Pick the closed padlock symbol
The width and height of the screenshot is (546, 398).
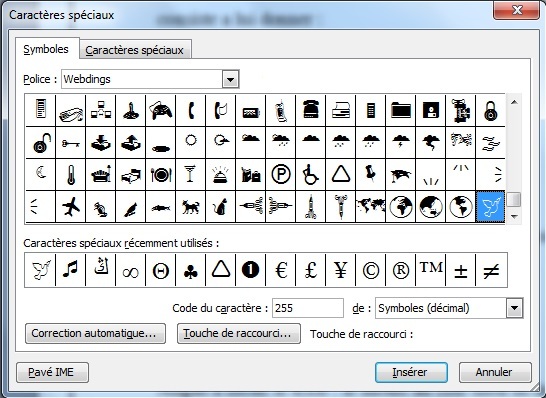(x=490, y=111)
